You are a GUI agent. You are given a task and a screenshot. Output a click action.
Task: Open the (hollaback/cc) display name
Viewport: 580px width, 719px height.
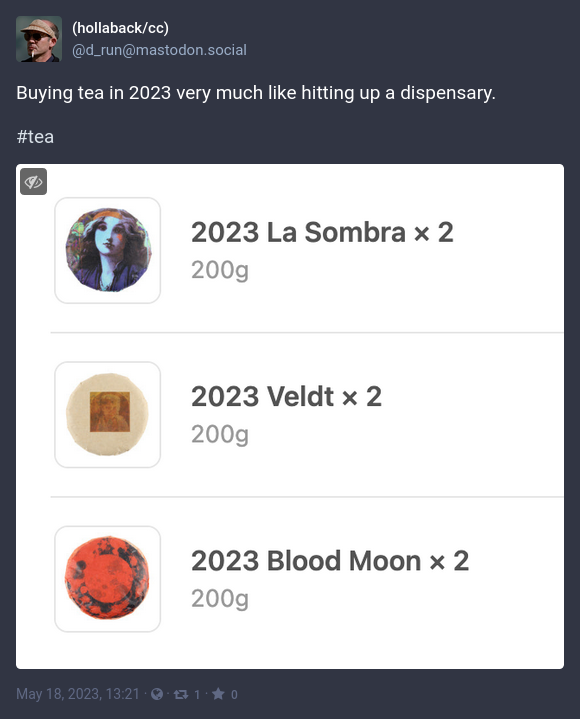pyautogui.click(x=120, y=28)
